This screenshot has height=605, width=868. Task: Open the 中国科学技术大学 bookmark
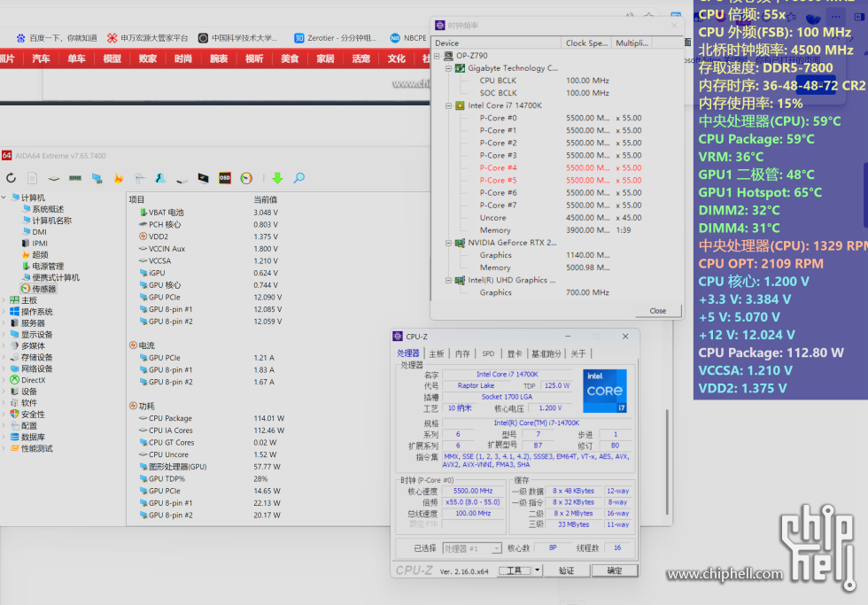(x=238, y=38)
